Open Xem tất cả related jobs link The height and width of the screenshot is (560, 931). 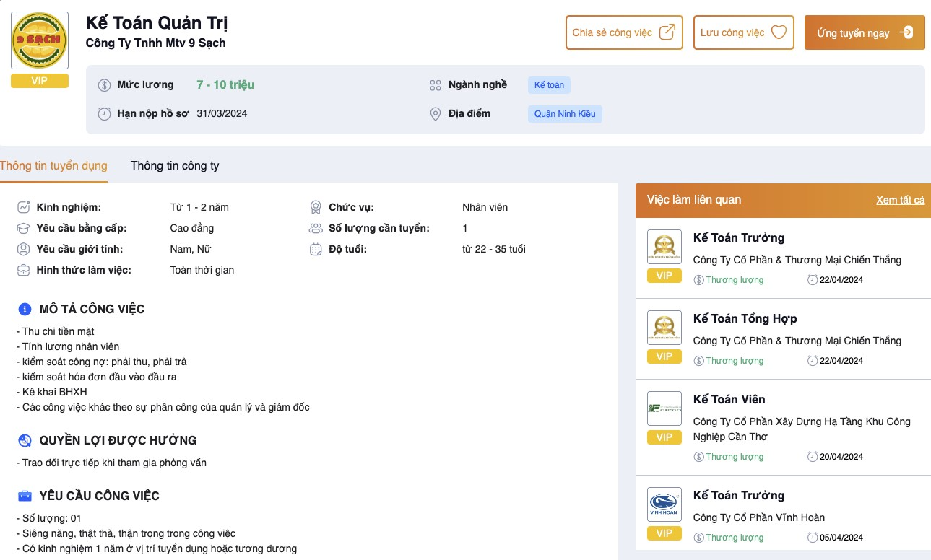point(900,200)
